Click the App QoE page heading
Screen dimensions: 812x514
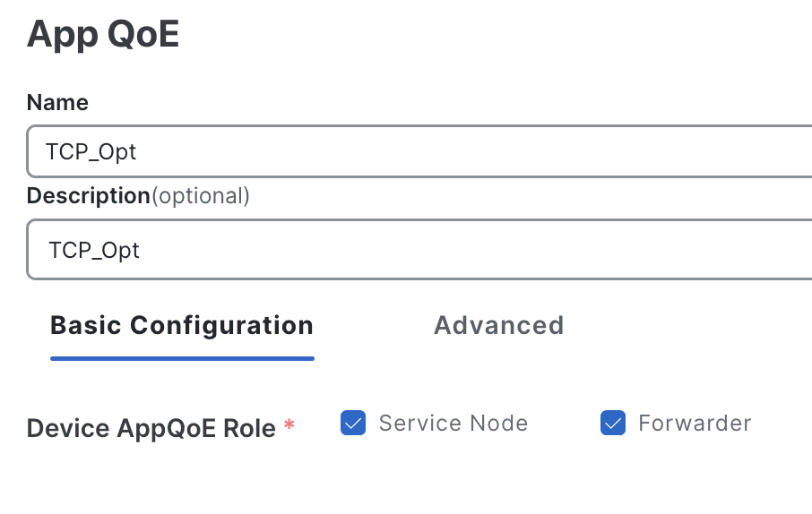103,35
